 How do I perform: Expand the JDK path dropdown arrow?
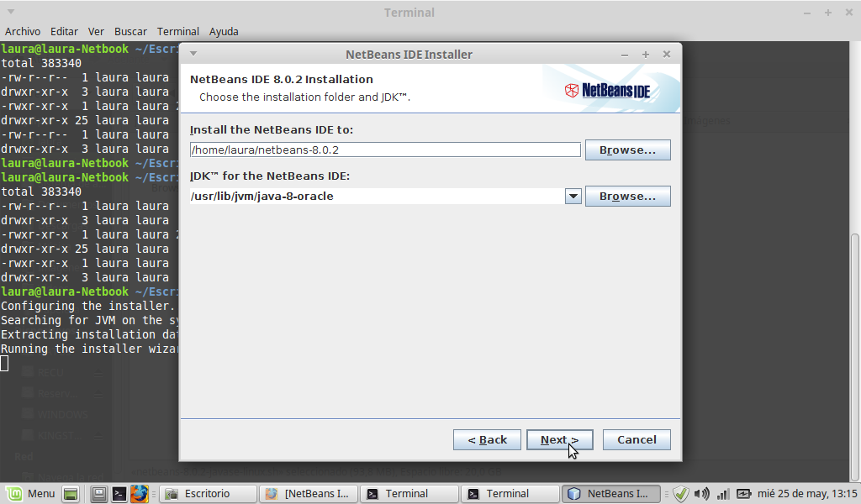(573, 197)
